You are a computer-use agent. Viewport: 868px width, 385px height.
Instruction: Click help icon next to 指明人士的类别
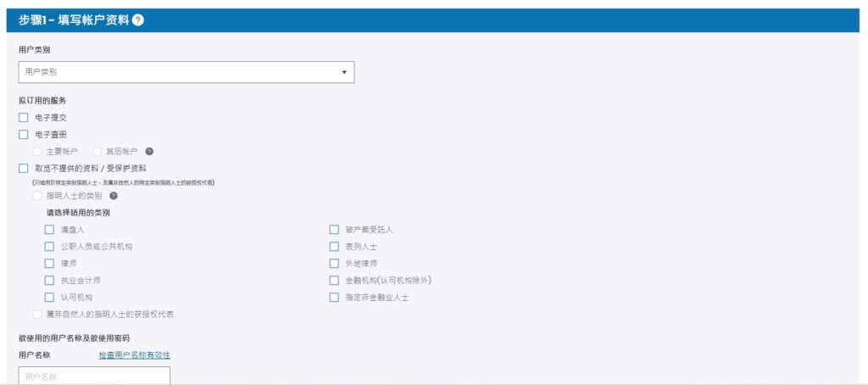click(x=114, y=196)
